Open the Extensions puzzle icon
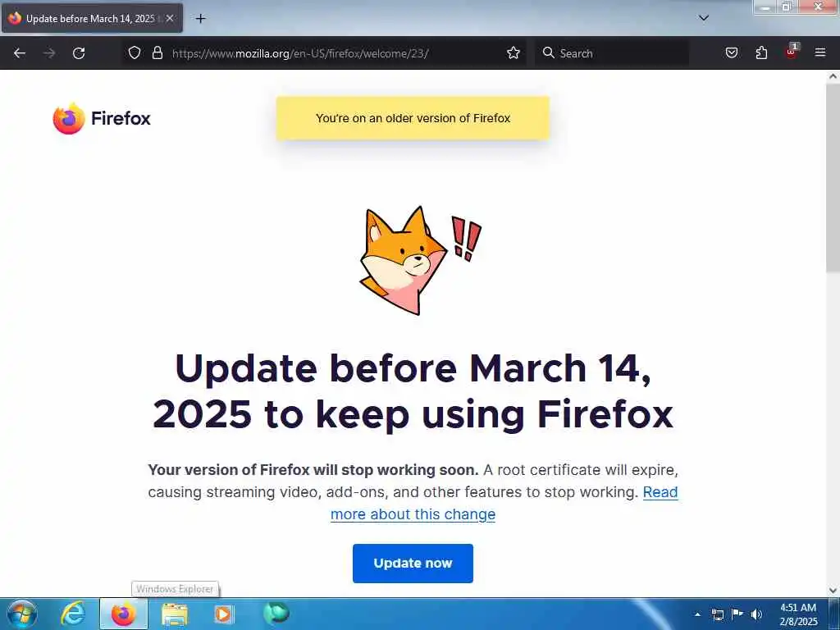This screenshot has width=840, height=630. pos(761,52)
